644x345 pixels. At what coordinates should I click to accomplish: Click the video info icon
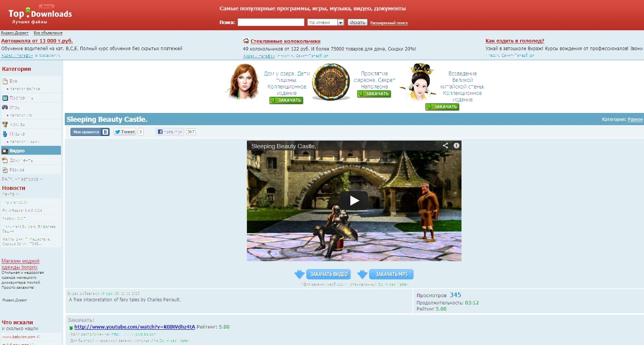click(456, 146)
